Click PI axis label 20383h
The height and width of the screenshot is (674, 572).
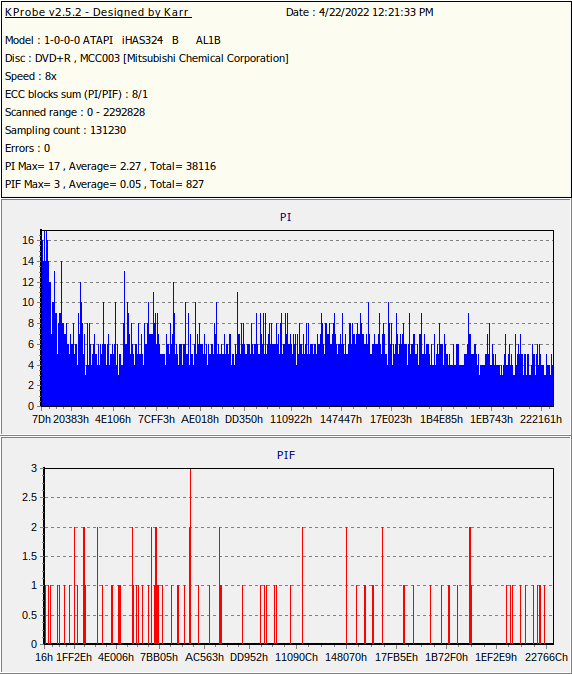71,419
